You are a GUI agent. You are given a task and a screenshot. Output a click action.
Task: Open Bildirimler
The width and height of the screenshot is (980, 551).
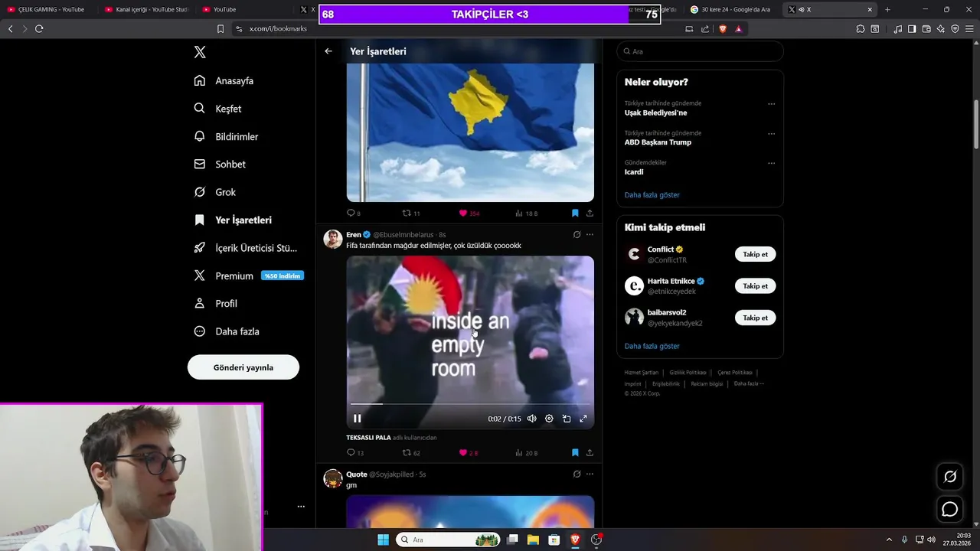pos(227,137)
